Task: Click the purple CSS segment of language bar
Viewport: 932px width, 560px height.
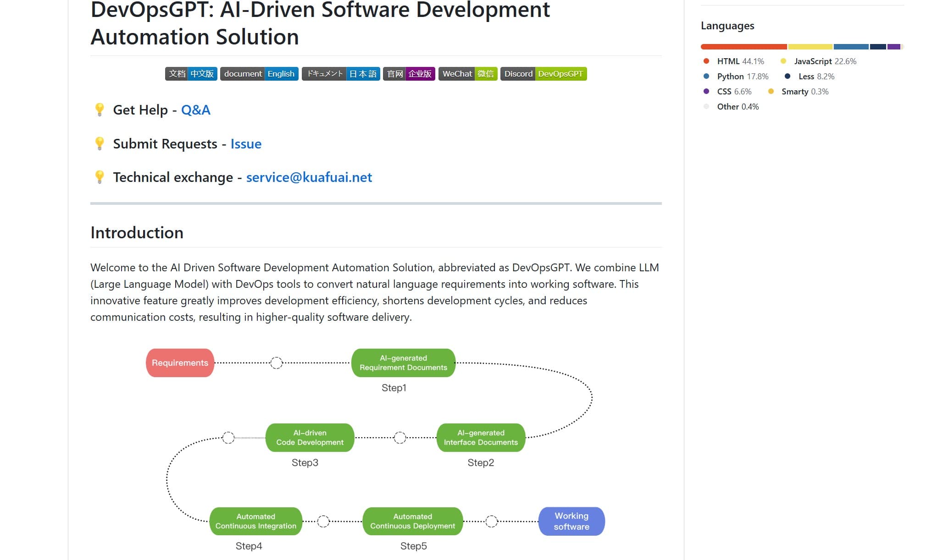Action: [894, 47]
